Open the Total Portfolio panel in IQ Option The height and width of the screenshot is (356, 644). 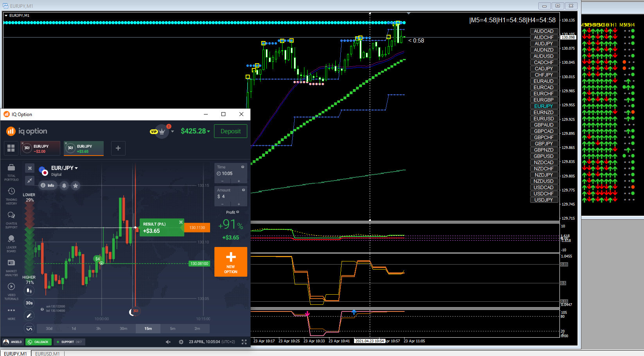coord(11,172)
